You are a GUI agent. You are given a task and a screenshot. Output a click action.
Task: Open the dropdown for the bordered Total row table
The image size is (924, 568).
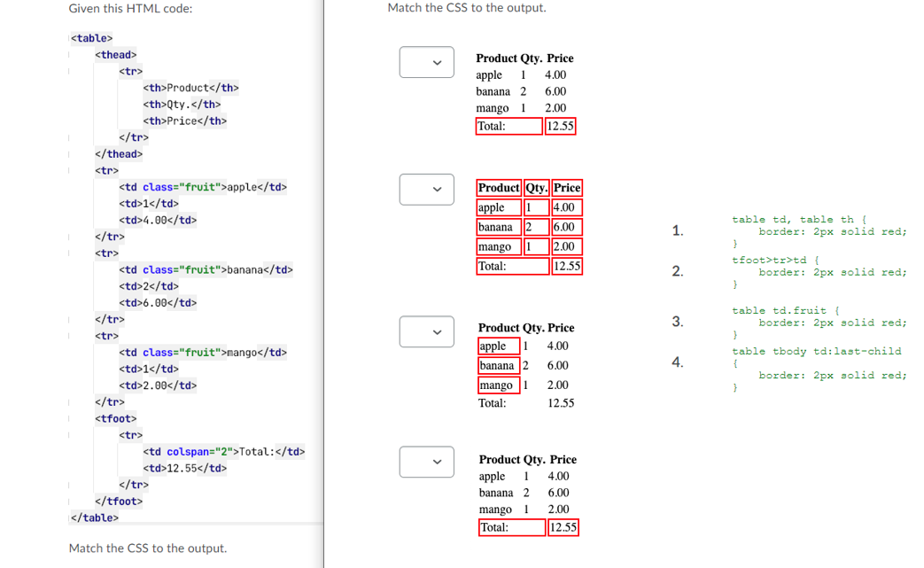pos(426,462)
